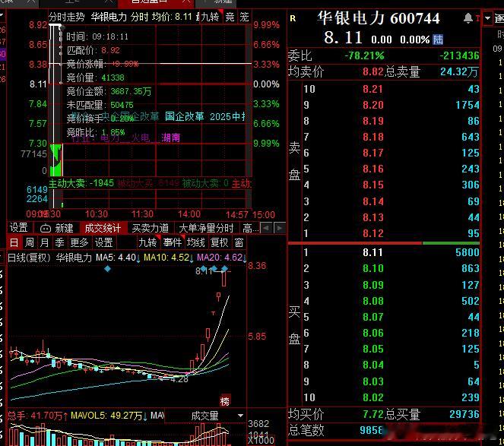Click the red T marker beside bell
Image resolution: width=504 pixels, height=446 pixels.
click(477, 18)
